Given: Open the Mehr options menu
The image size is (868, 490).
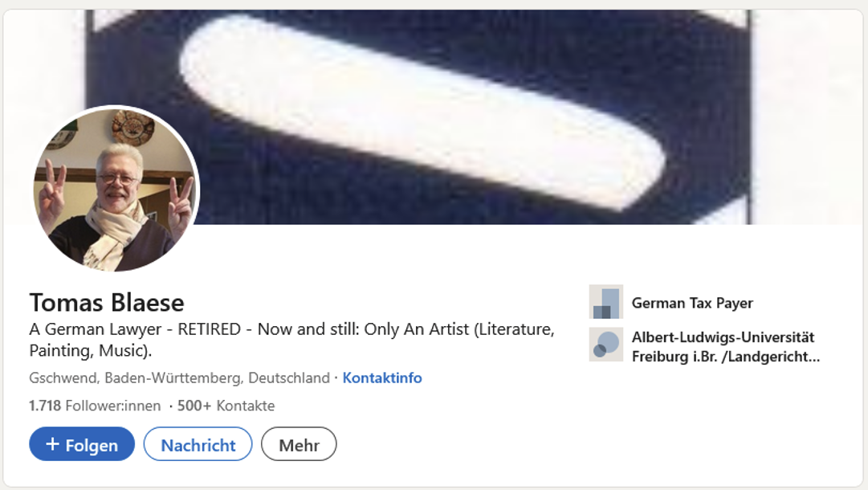Looking at the screenshot, I should [x=299, y=444].
